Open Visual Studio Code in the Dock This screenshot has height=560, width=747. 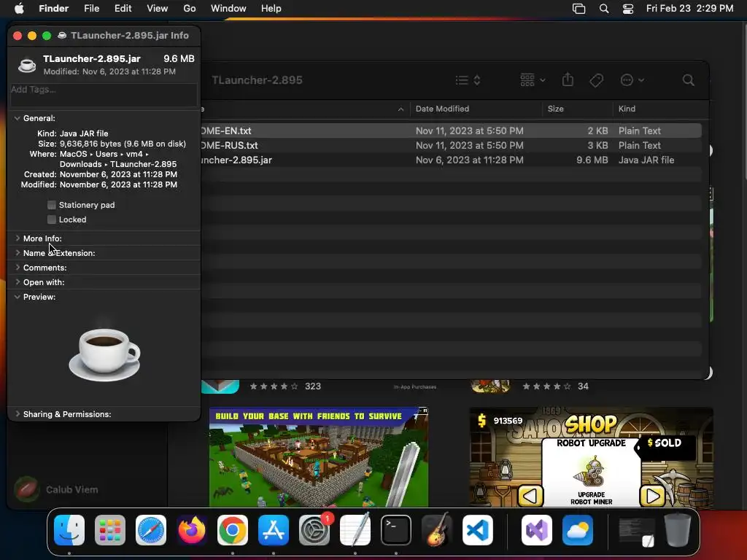pyautogui.click(x=478, y=530)
